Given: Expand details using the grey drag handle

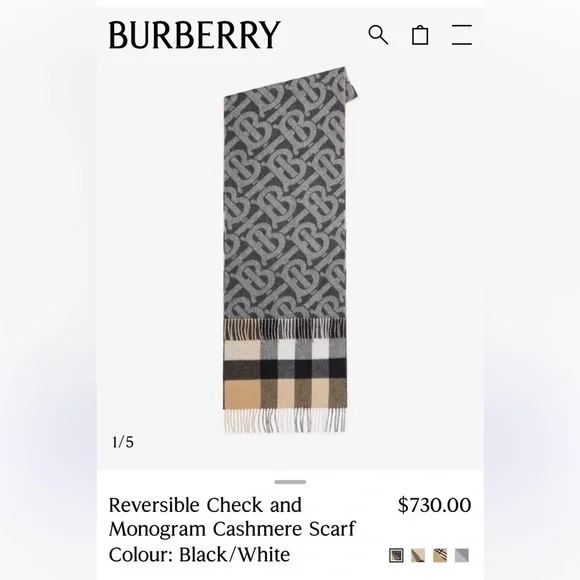Looking at the screenshot, I should (290, 482).
